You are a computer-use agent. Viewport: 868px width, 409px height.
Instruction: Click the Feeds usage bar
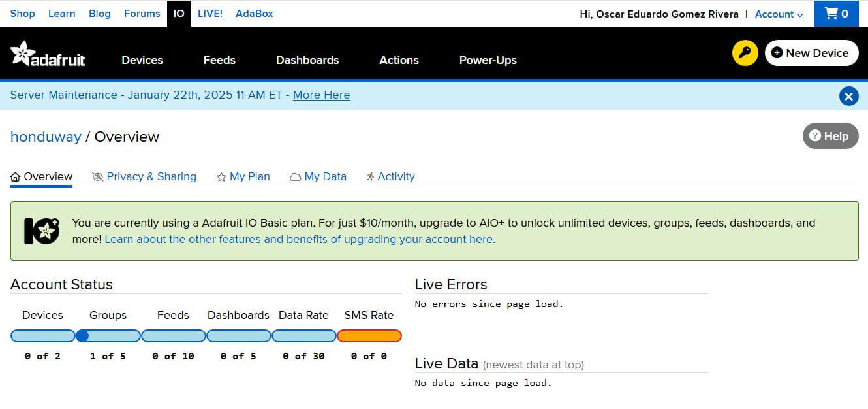(174, 336)
